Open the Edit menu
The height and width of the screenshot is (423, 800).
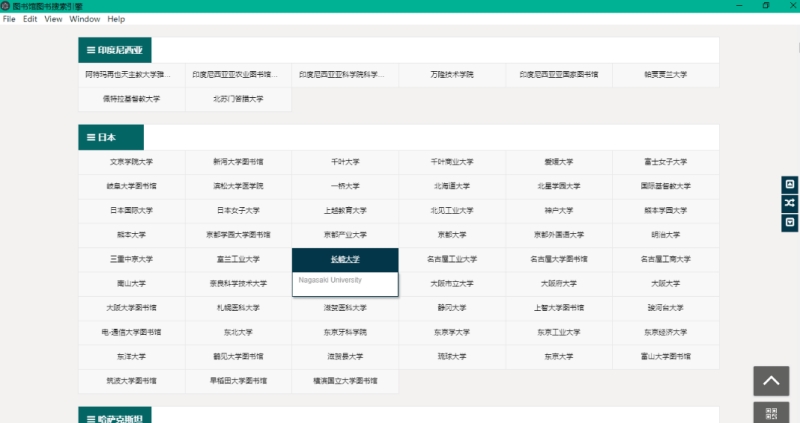[x=30, y=19]
